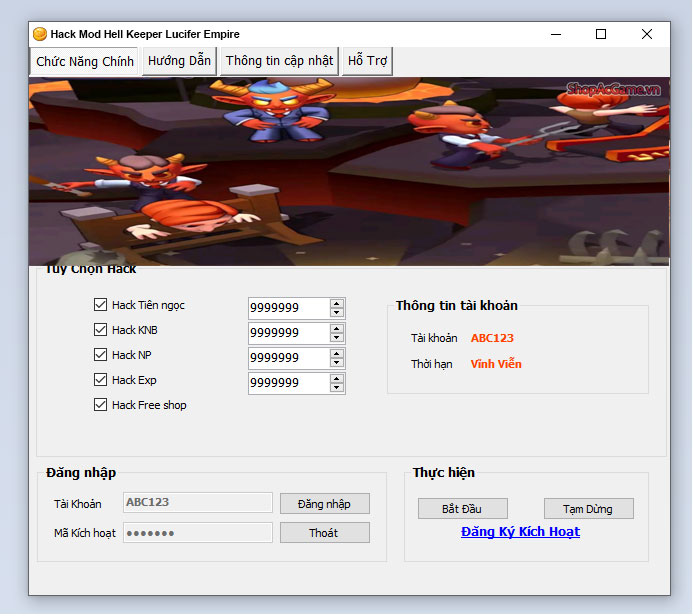This screenshot has width=693, height=616.
Task: Click the gold coin app icon in title bar
Action: pyautogui.click(x=40, y=34)
